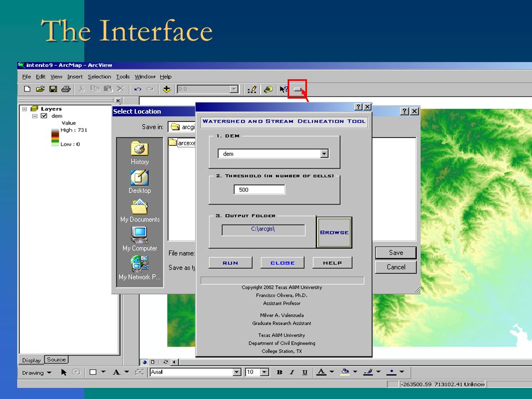Undo the last action

pos(137,89)
